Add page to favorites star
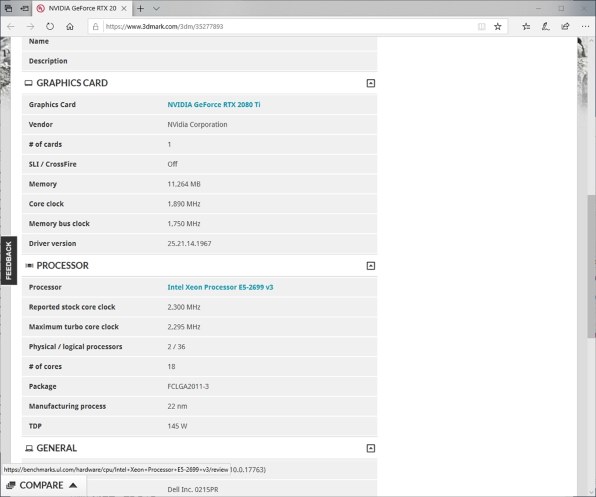The height and width of the screenshot is (497, 596). pos(498,27)
